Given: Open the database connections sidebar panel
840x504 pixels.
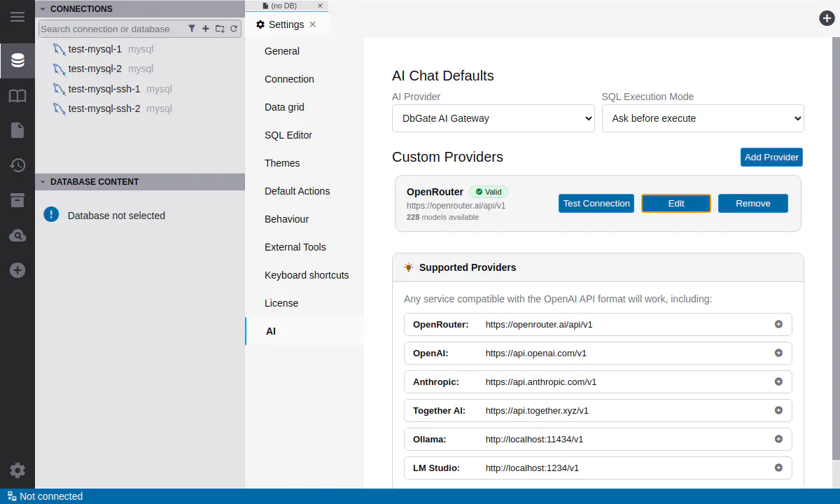Looking at the screenshot, I should [x=17, y=61].
